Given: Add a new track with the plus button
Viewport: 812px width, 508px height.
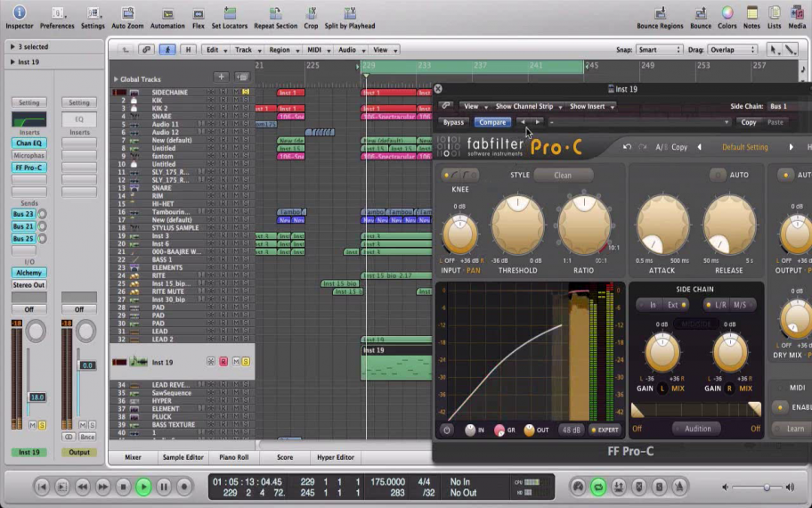Looking at the screenshot, I should (221, 77).
